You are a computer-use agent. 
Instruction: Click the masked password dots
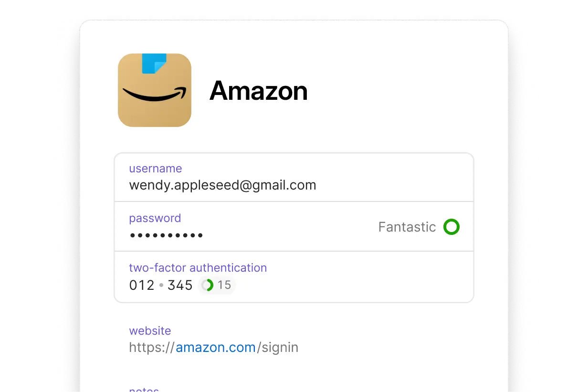(166, 235)
